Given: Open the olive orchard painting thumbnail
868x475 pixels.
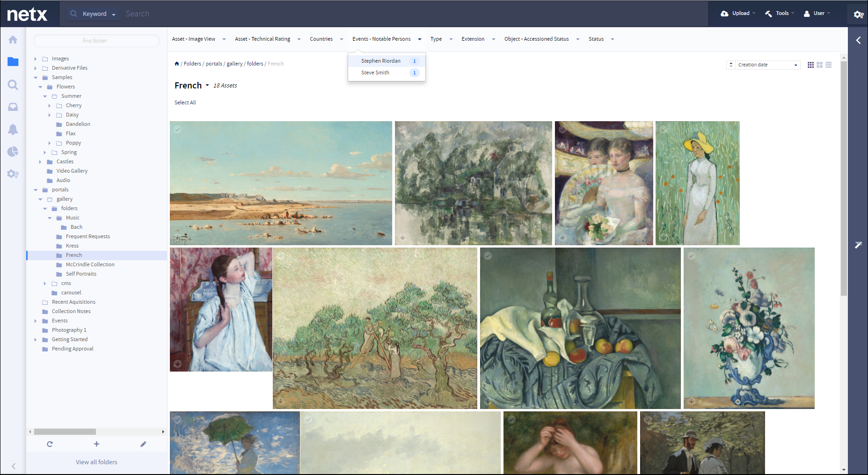Looking at the screenshot, I should [375, 329].
